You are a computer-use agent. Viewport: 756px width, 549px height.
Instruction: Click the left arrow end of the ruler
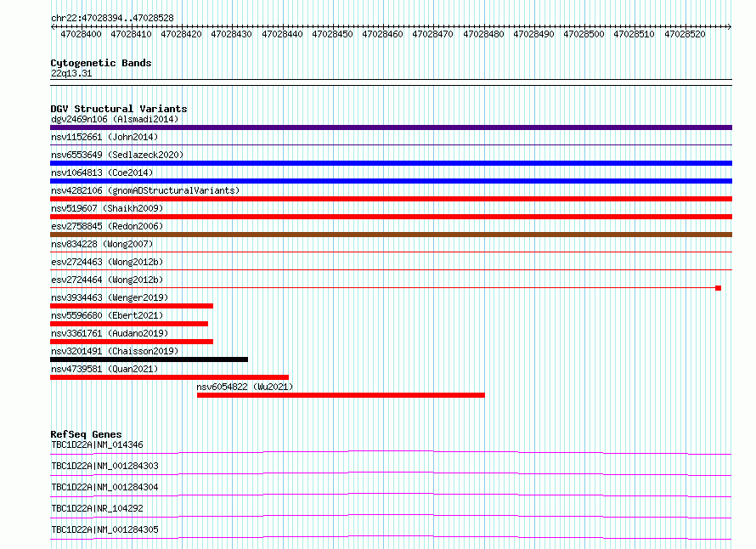pyautogui.click(x=53, y=26)
